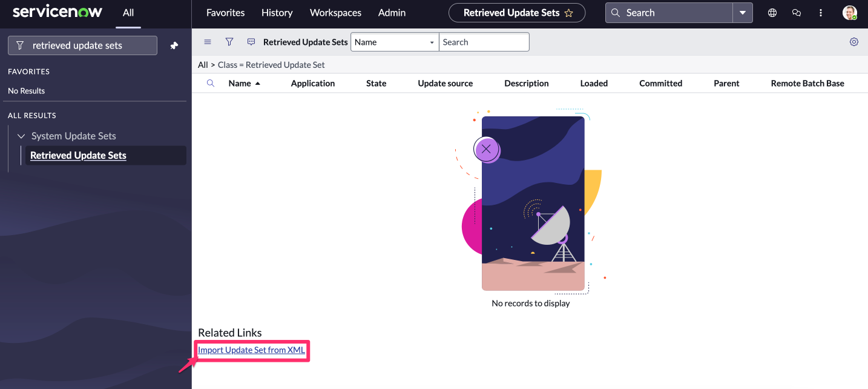Viewport: 868px width, 389px height.
Task: Star the Retrieved Update Sets favorite toggle
Action: pos(568,12)
